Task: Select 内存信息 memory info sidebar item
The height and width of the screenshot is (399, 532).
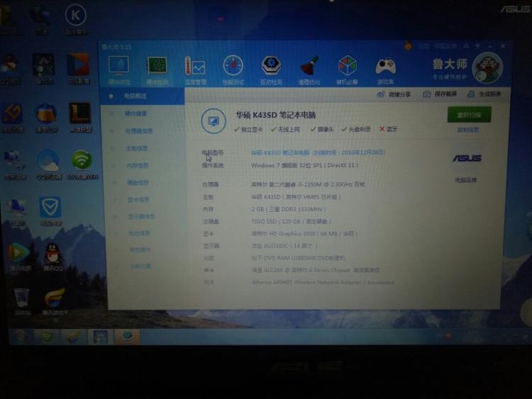Action: click(138, 165)
